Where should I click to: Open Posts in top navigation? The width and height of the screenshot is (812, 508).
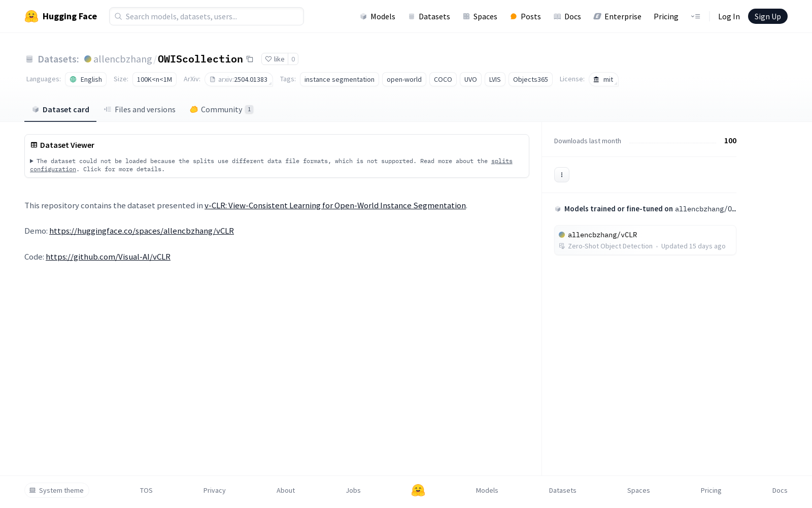click(x=526, y=16)
